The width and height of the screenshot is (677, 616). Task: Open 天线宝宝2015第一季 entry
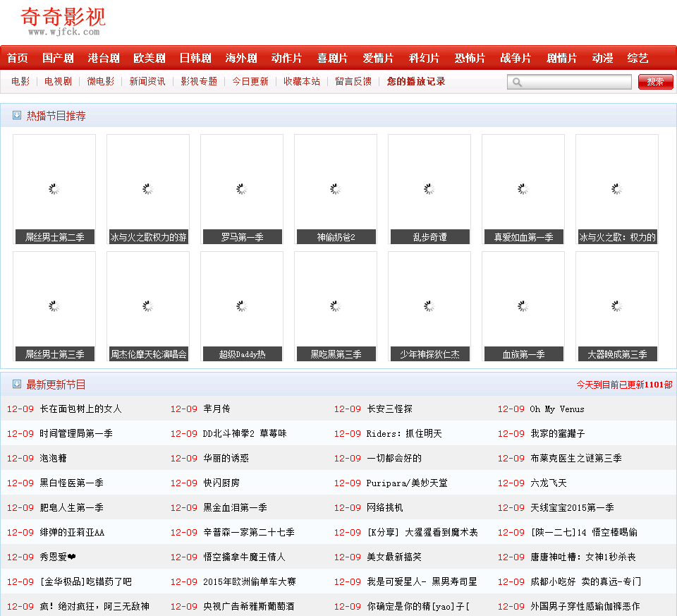(x=572, y=507)
